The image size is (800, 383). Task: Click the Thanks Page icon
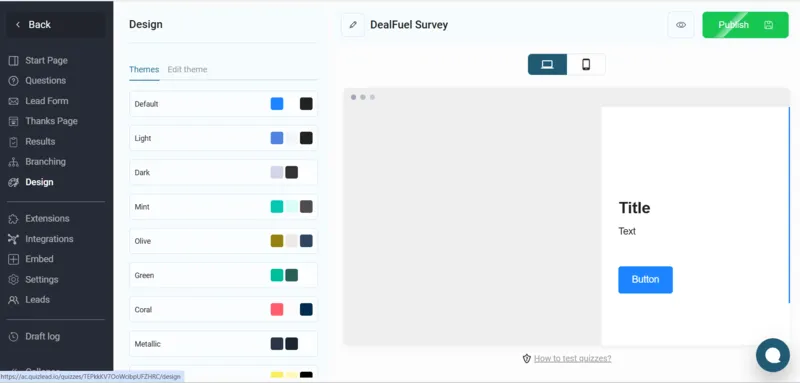click(x=14, y=121)
